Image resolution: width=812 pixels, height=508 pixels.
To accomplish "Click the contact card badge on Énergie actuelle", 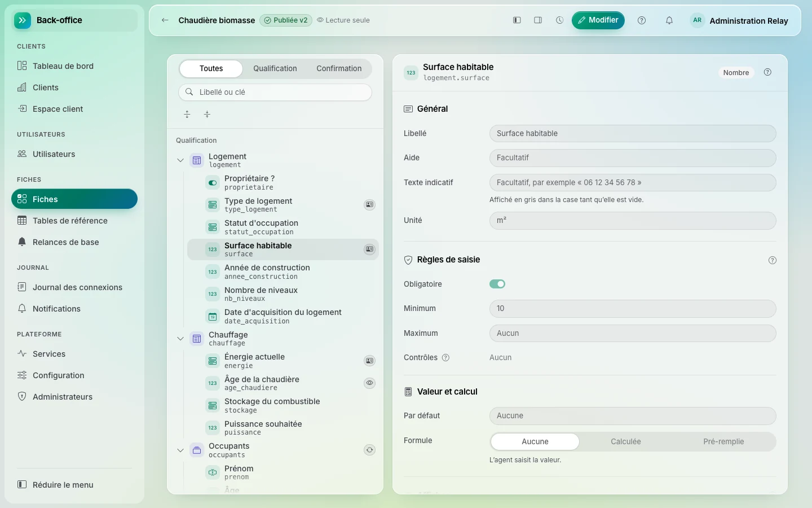I will [x=369, y=361].
